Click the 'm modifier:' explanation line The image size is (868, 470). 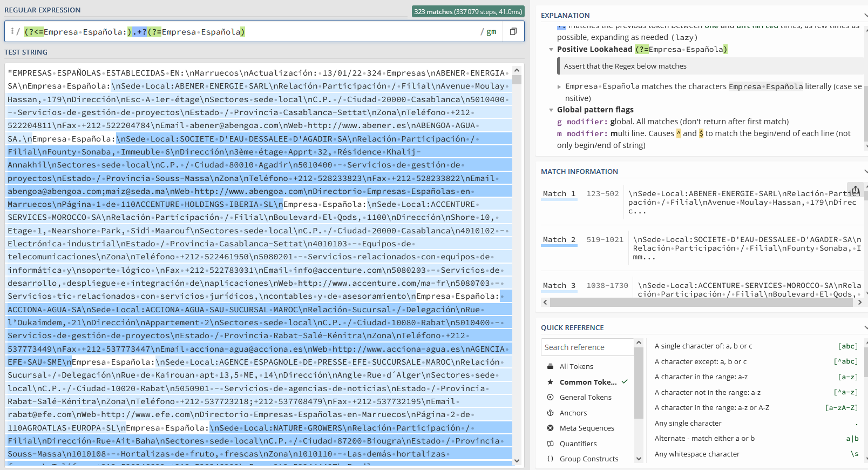coord(703,139)
